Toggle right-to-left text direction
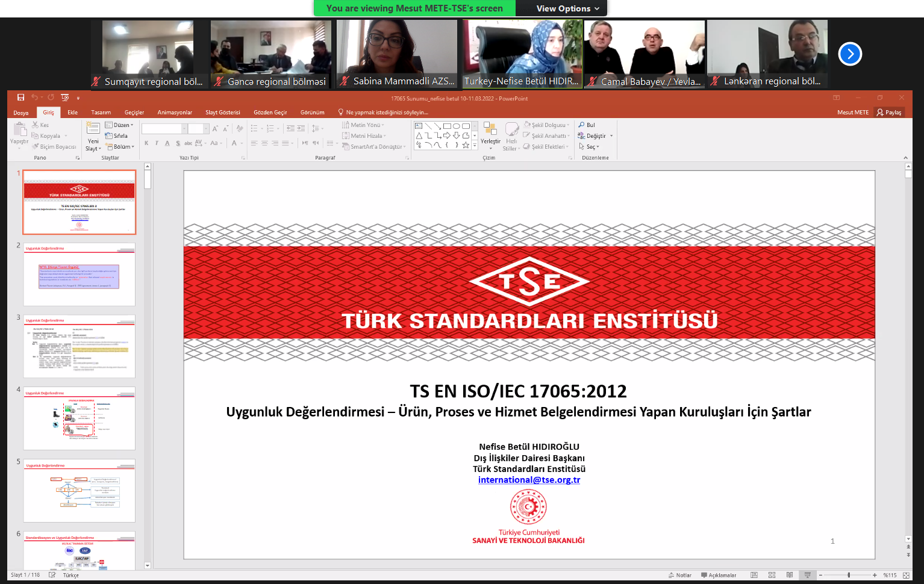The image size is (924, 584). [x=315, y=143]
